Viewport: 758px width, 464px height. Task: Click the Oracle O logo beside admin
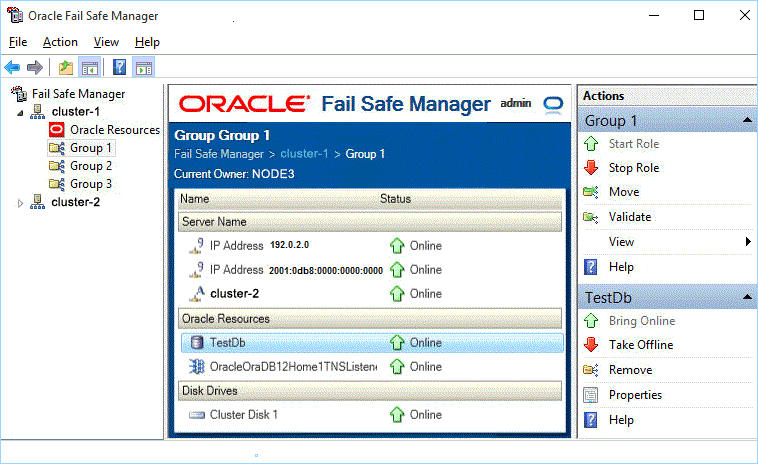pos(553,104)
